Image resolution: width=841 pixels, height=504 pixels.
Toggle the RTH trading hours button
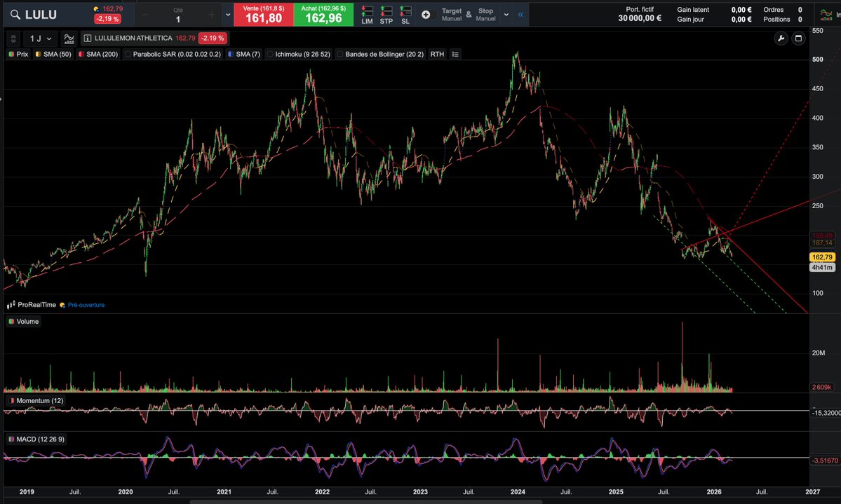pyautogui.click(x=437, y=54)
